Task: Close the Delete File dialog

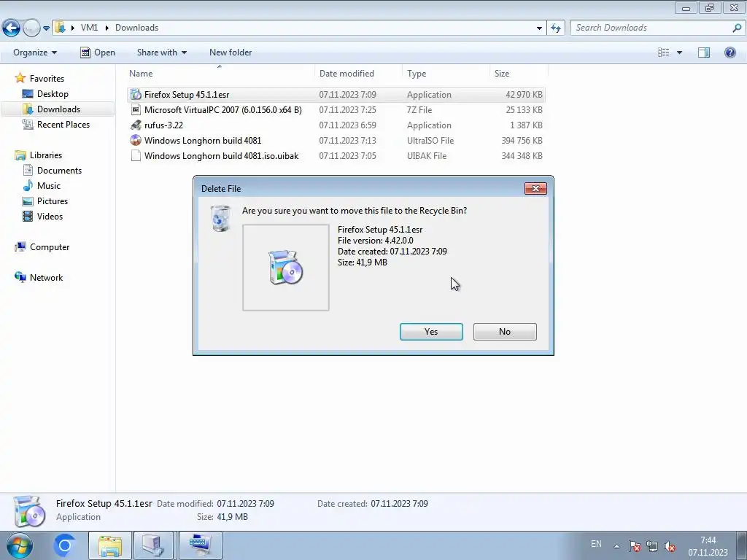Action: tap(535, 189)
